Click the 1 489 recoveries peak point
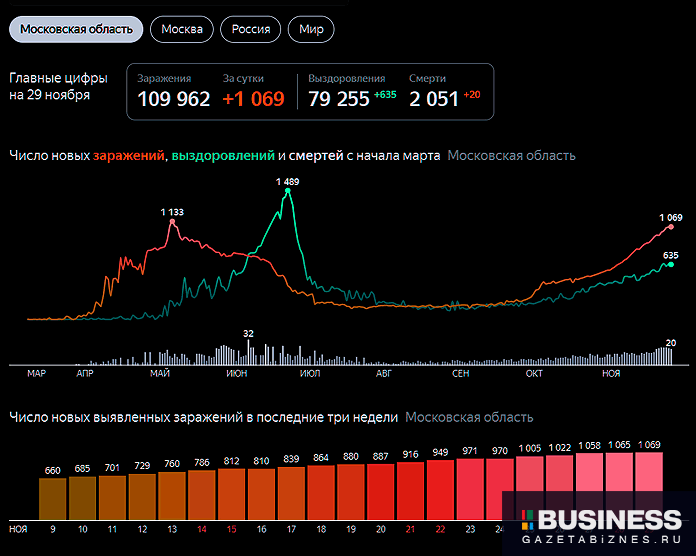 (x=287, y=190)
